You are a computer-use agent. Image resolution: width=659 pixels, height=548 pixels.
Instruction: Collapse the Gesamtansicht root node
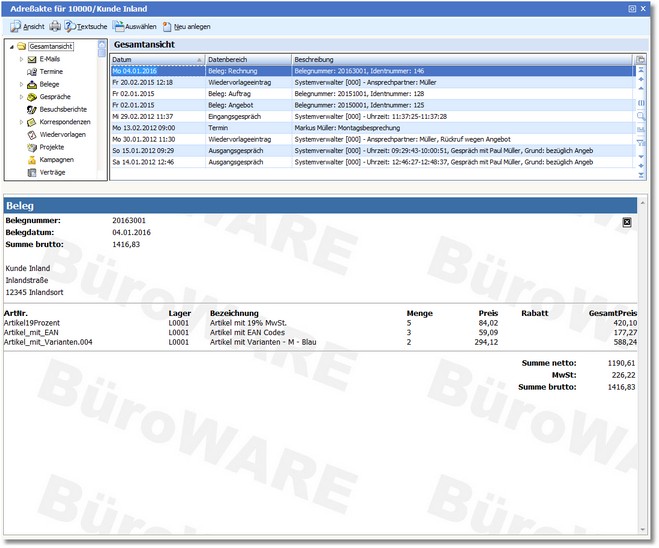[10, 47]
